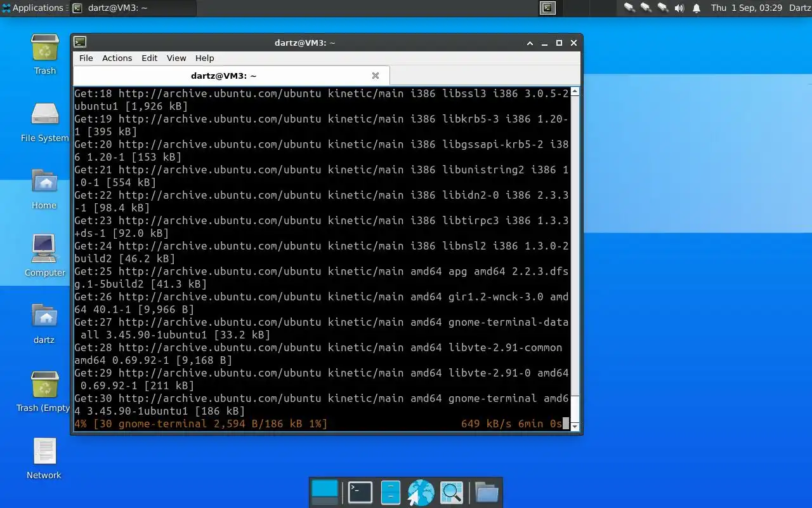Viewport: 812px width, 508px height.
Task: Click the terminal scrollbar up arrow
Action: pyautogui.click(x=575, y=91)
